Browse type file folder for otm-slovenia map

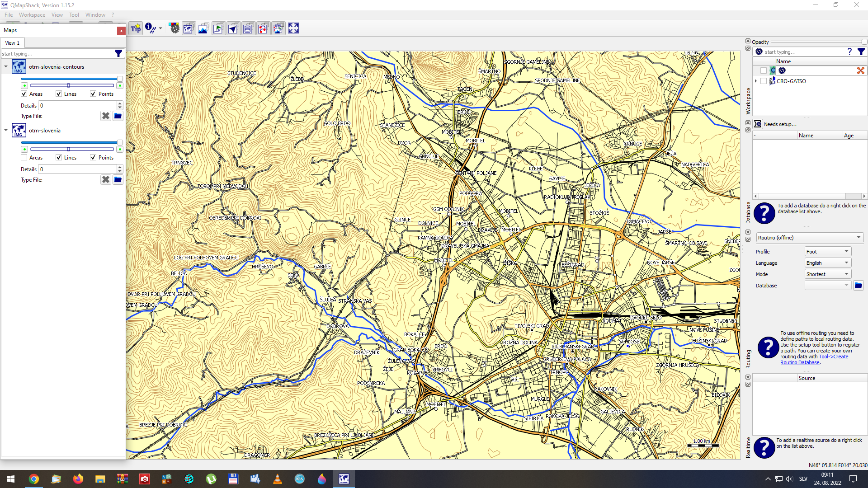[118, 180]
